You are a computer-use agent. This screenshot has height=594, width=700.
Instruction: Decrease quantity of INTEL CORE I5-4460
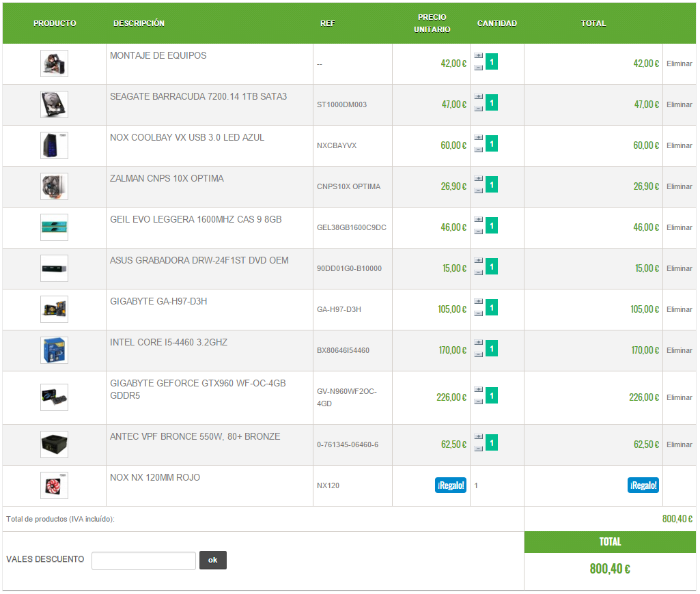coord(479,355)
